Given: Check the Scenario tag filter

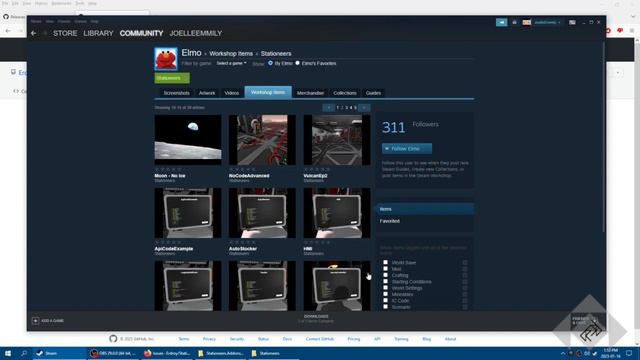Looking at the screenshot, I should [385, 307].
